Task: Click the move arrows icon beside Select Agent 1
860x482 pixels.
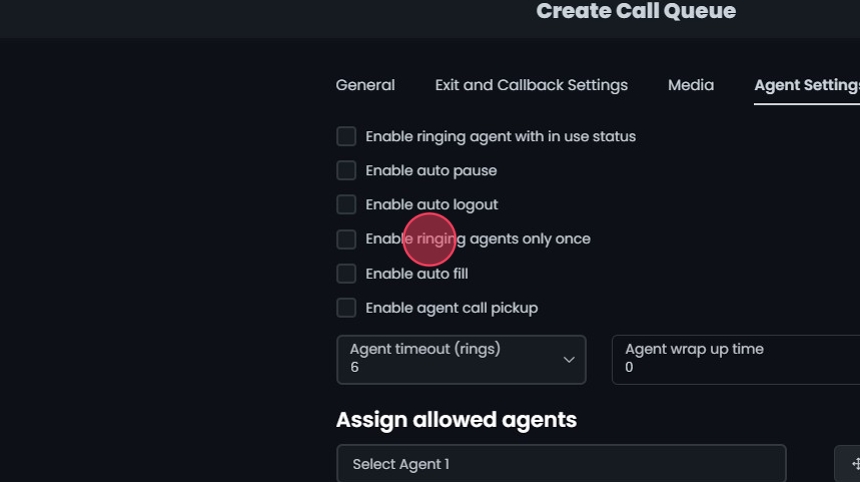Action: click(853, 464)
